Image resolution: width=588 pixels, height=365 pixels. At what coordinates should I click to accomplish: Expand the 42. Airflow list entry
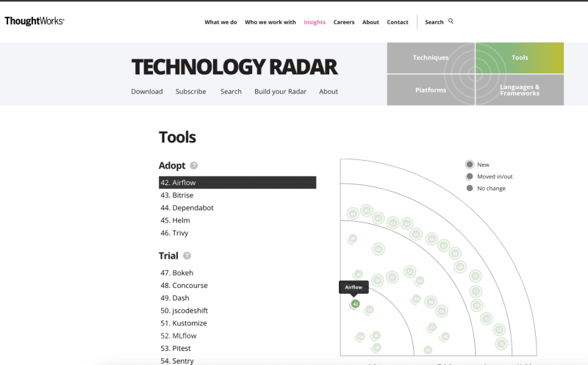click(x=237, y=182)
